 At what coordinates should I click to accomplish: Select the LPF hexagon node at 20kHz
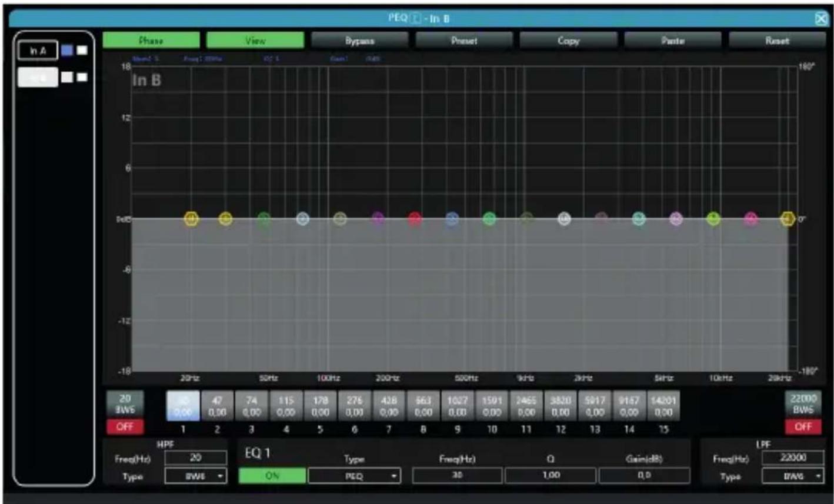788,219
